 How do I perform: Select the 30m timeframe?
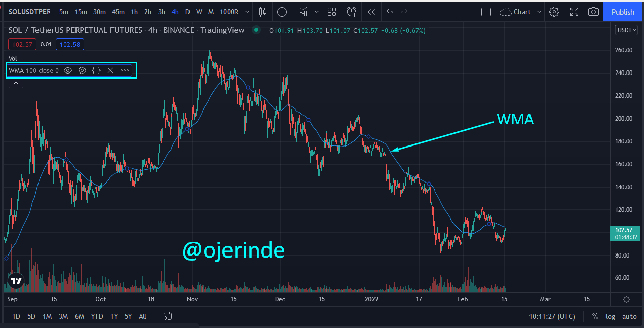100,12
